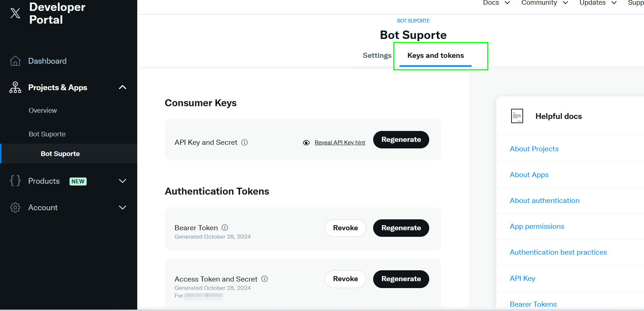Select the Keys and tokens tab
Image resolution: width=644 pixels, height=311 pixels.
435,55
